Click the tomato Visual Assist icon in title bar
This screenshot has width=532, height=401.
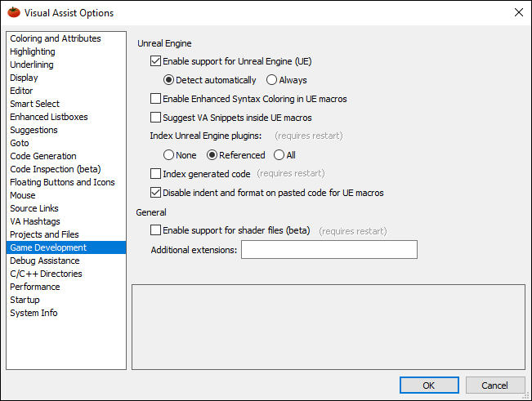click(x=13, y=13)
